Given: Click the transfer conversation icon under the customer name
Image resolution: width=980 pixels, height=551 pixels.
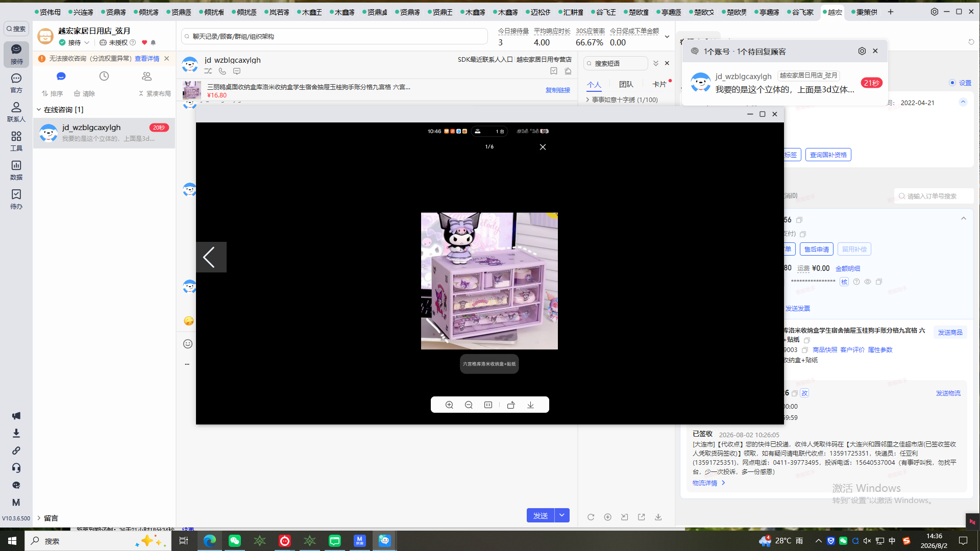Looking at the screenshot, I should 208,71.
